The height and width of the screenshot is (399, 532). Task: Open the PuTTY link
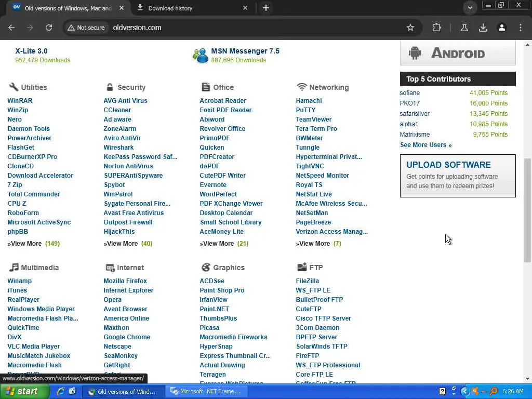[x=305, y=110]
